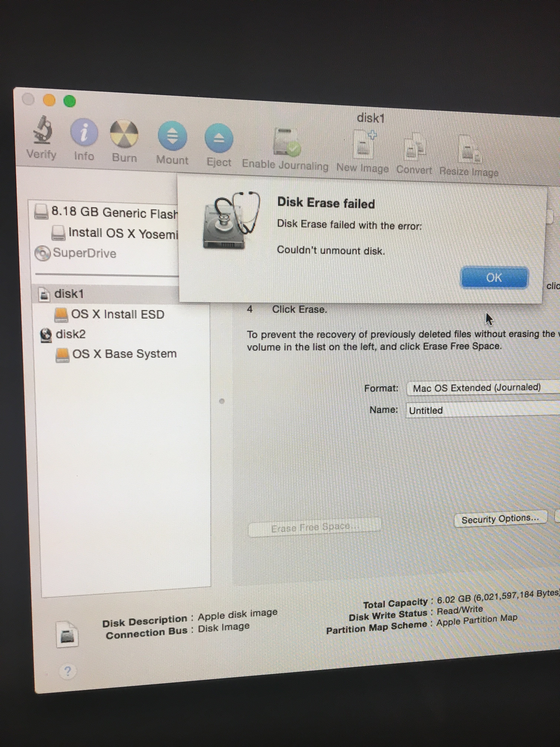Click the OS X Install ESD volume icon

tap(61, 314)
